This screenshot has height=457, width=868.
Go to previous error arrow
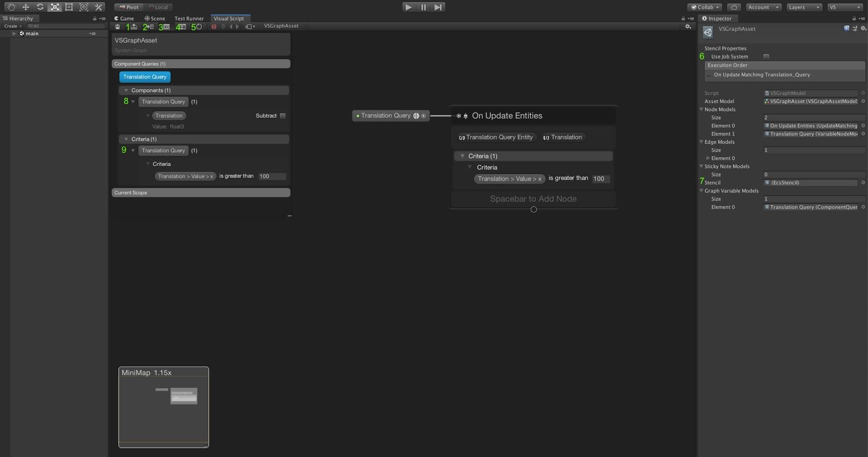231,26
